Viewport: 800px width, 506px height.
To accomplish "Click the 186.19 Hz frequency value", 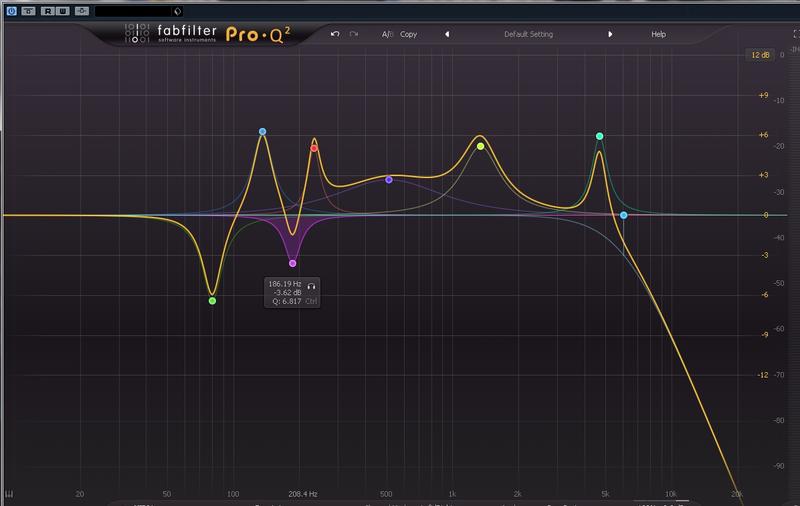I will [x=285, y=284].
